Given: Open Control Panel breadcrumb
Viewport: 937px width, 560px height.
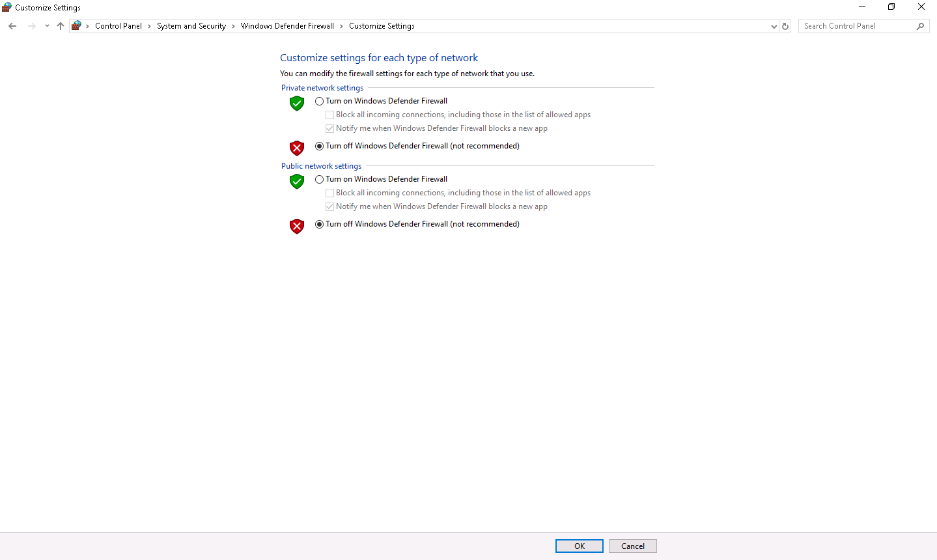Looking at the screenshot, I should pyautogui.click(x=119, y=26).
